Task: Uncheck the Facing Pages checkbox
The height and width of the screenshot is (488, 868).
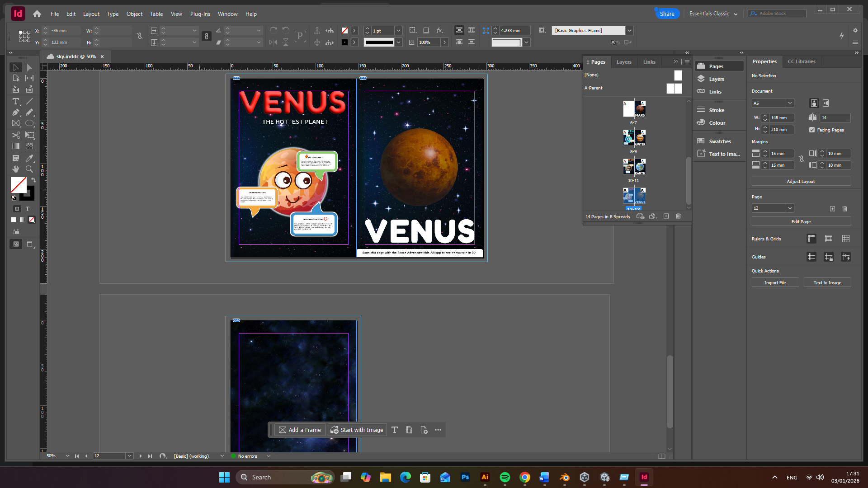Action: (x=812, y=130)
